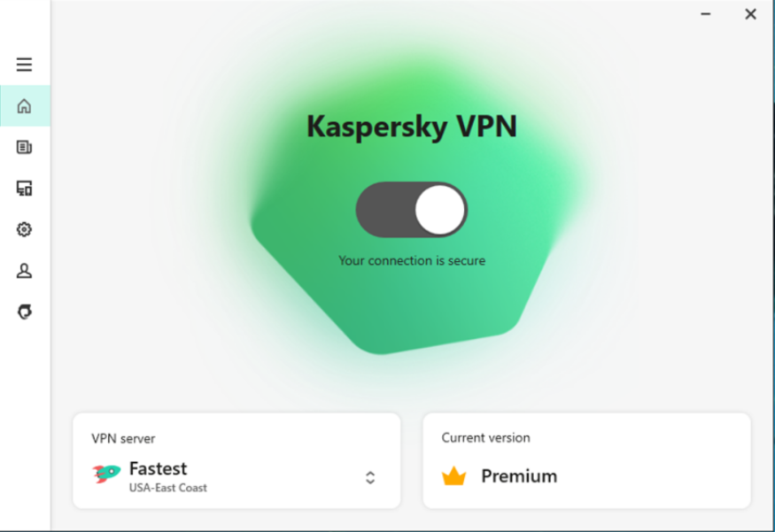Open VPN Settings via gear icon
775x532 pixels.
coord(24,228)
